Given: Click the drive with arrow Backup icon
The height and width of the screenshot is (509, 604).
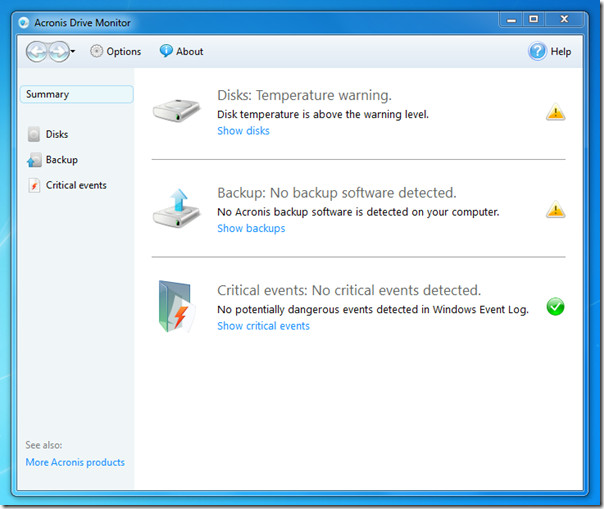Looking at the screenshot, I should [176, 208].
